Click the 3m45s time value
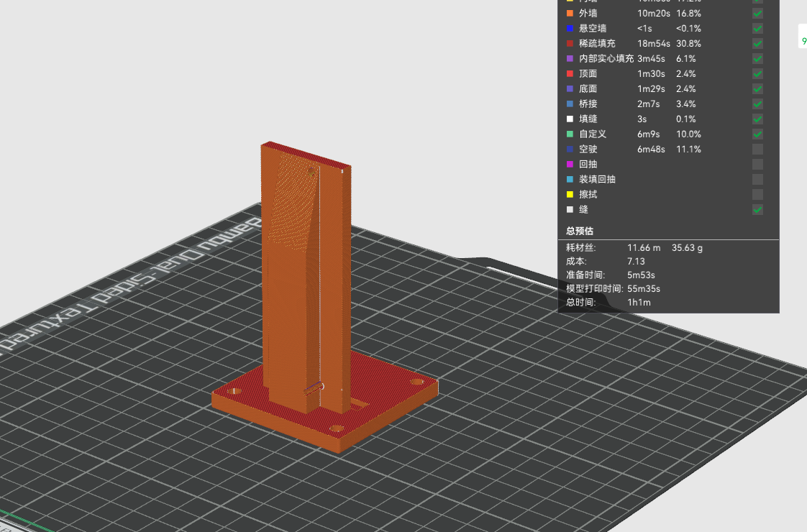Image resolution: width=807 pixels, height=532 pixels. (x=651, y=59)
